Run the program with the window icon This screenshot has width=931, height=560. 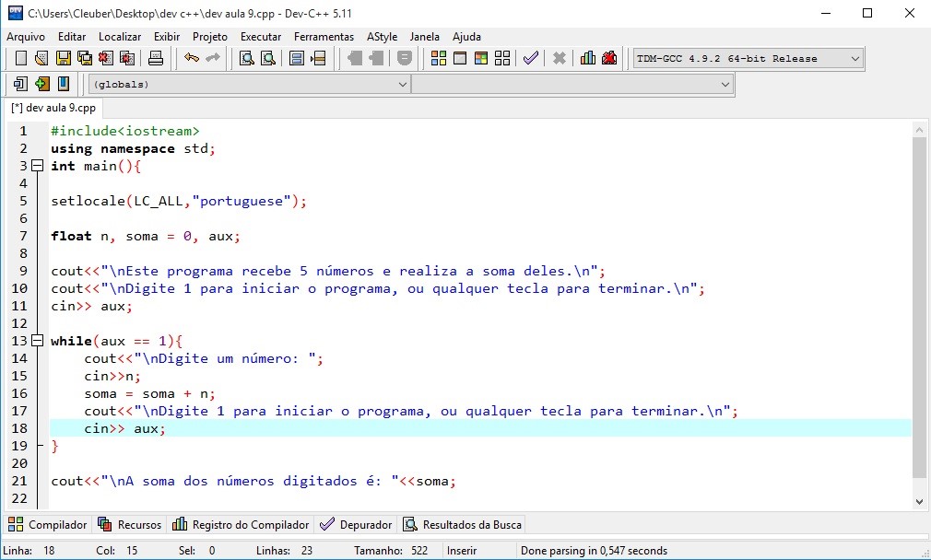point(460,58)
